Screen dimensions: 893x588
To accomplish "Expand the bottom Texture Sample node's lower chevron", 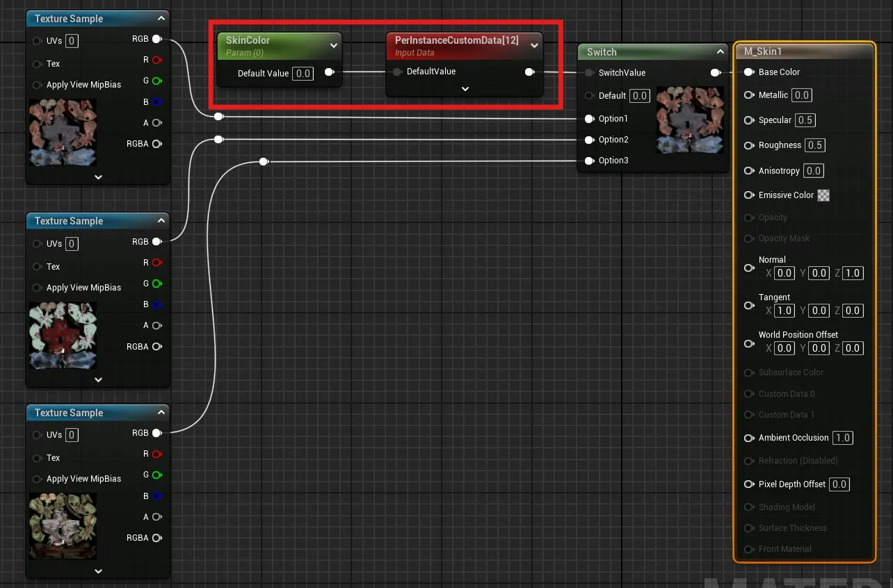I will click(x=97, y=571).
